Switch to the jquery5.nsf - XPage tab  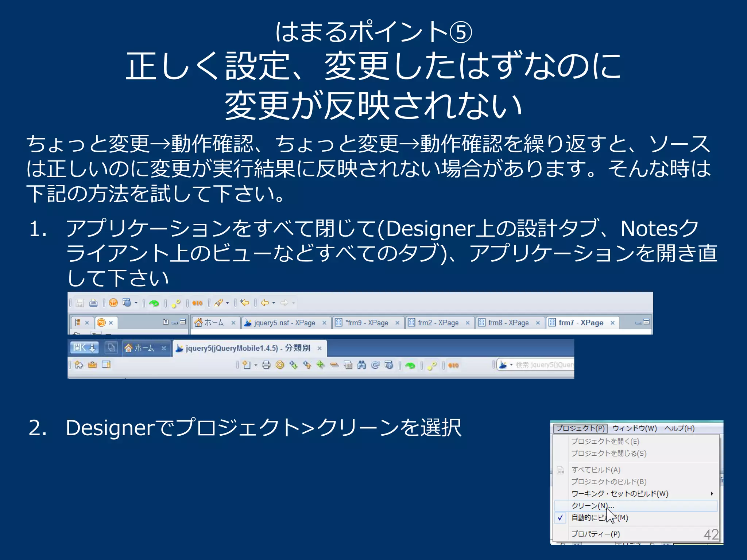[x=285, y=323]
